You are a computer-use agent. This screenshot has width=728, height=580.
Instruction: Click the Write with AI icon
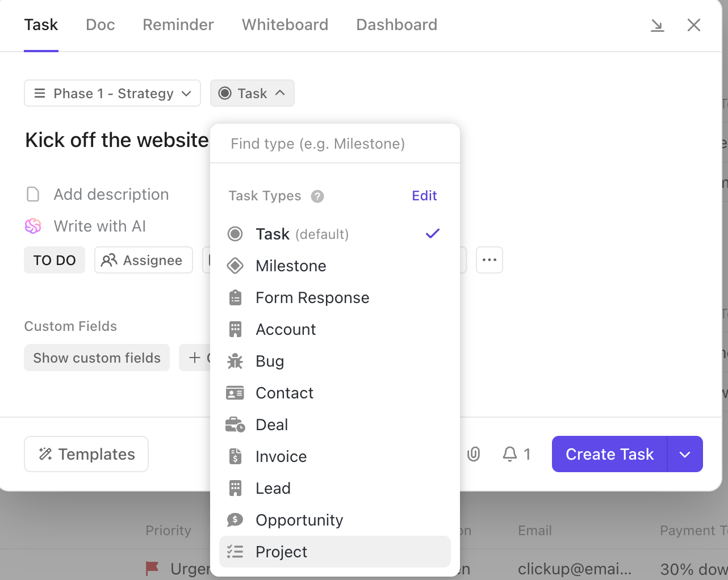click(x=33, y=226)
